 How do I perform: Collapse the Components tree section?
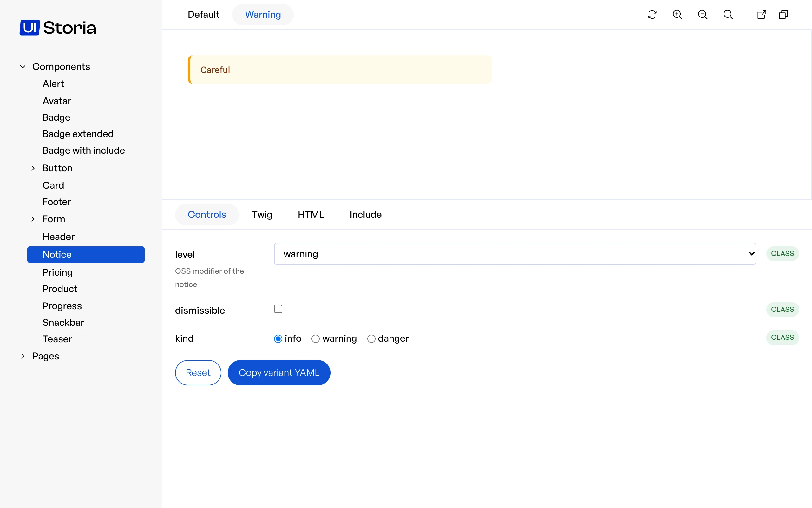(23, 67)
